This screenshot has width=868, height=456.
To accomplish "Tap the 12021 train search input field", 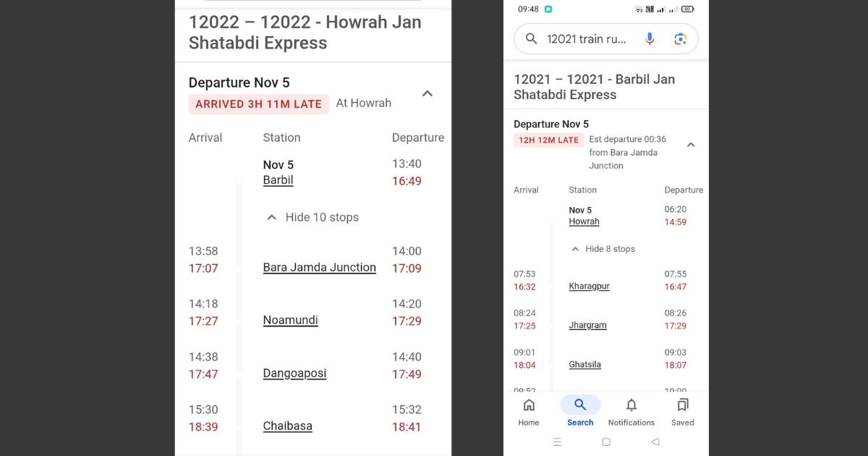I will (x=586, y=38).
